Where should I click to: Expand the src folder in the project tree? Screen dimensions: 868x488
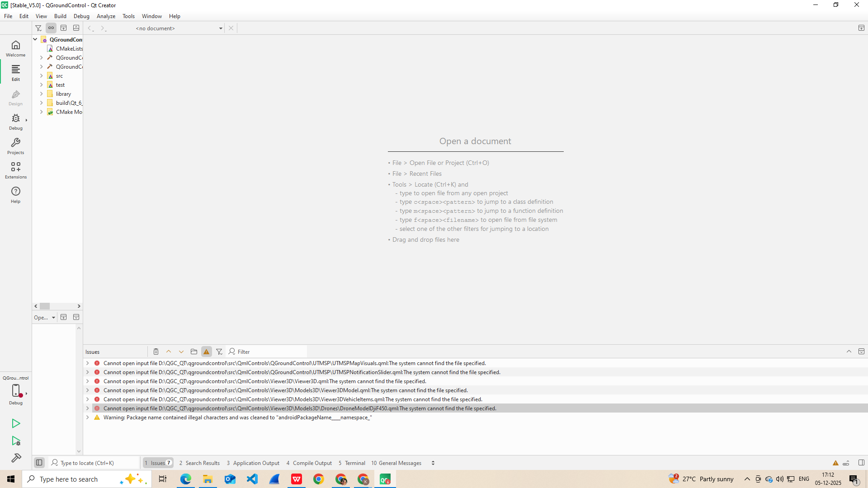tap(42, 75)
